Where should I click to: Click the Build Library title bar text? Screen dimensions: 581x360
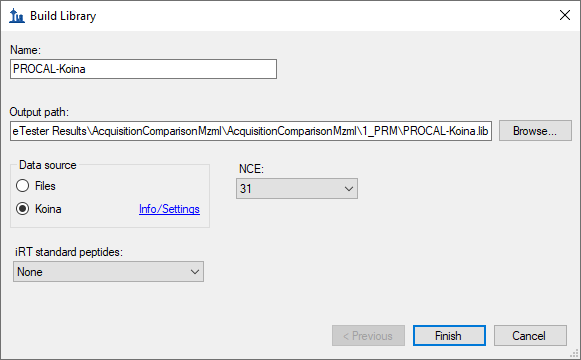click(x=63, y=16)
